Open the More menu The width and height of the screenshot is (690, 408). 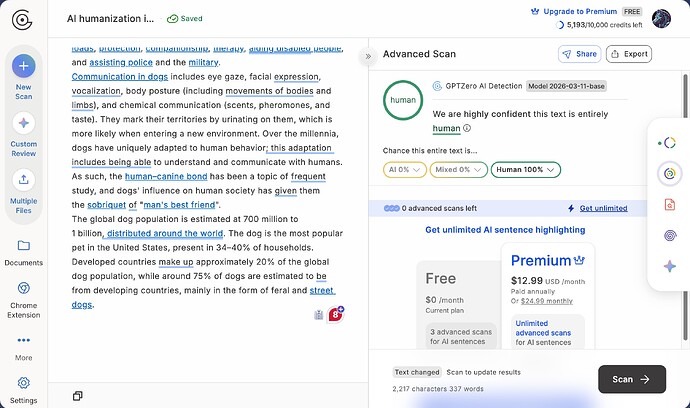[x=24, y=348]
